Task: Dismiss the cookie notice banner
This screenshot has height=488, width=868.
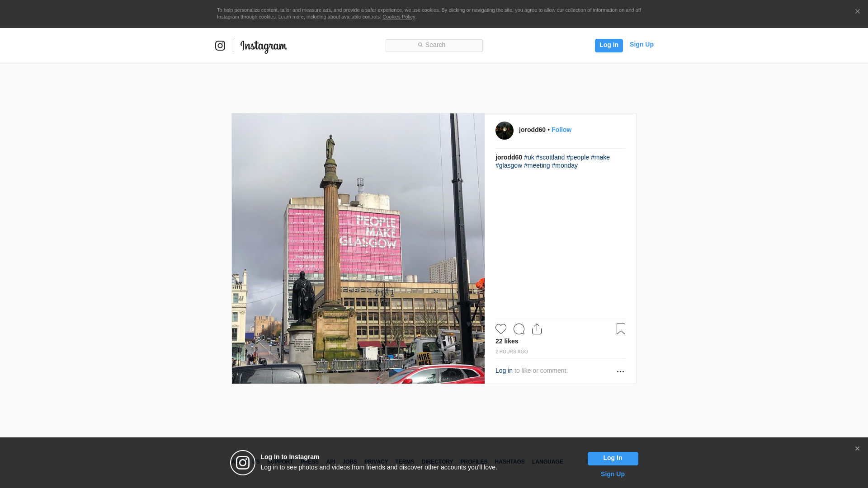Action: tap(857, 12)
